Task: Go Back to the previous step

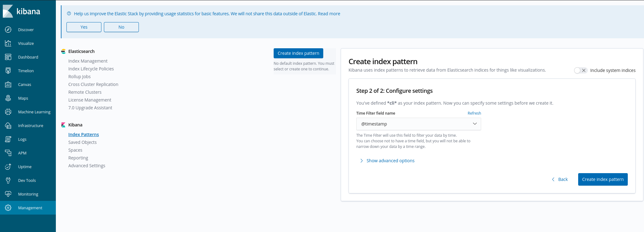Action: [560, 179]
